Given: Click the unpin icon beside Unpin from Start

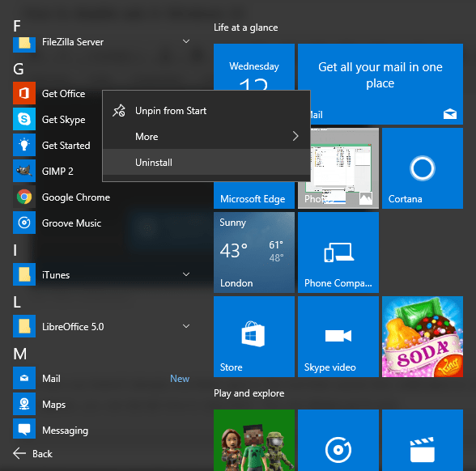Looking at the screenshot, I should [119, 111].
